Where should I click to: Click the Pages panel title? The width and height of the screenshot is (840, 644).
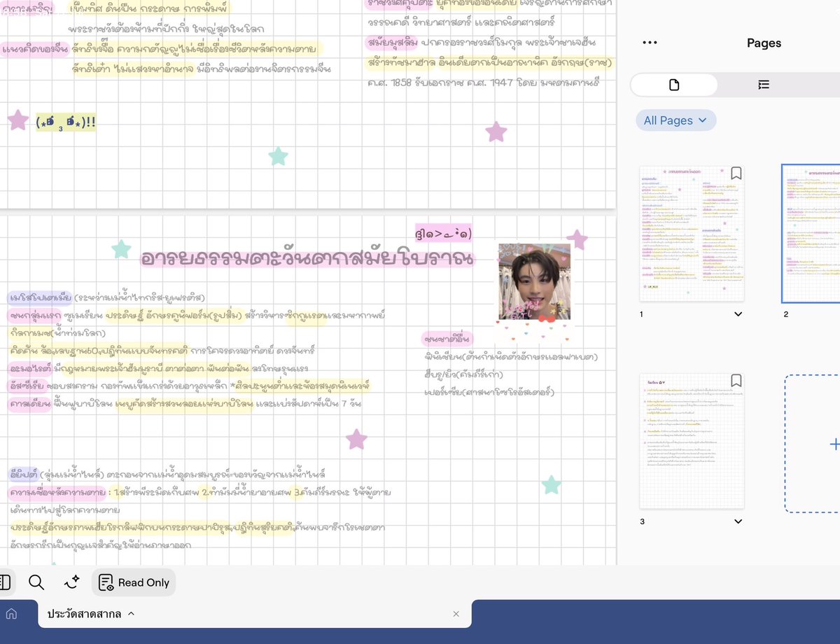(764, 43)
